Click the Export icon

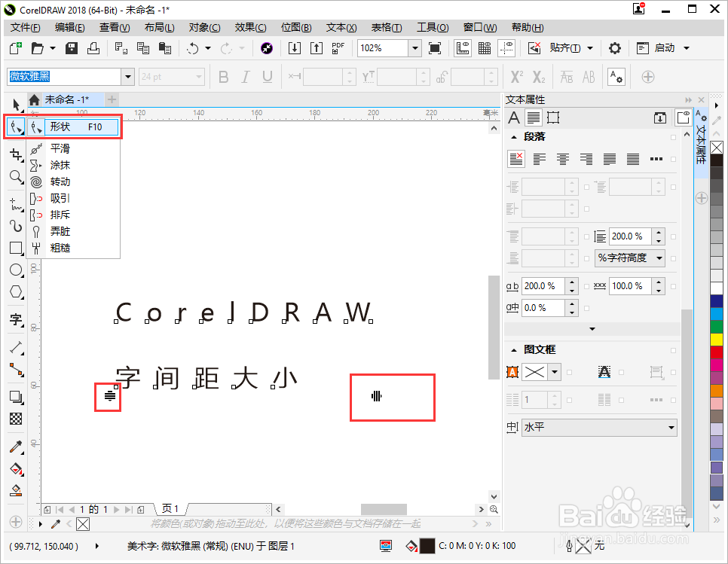[x=317, y=47]
